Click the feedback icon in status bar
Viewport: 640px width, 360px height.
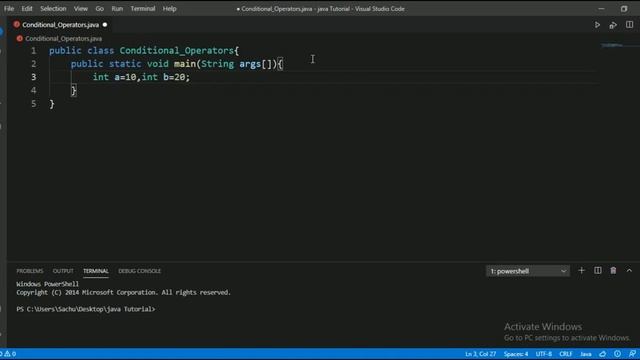(x=632, y=354)
